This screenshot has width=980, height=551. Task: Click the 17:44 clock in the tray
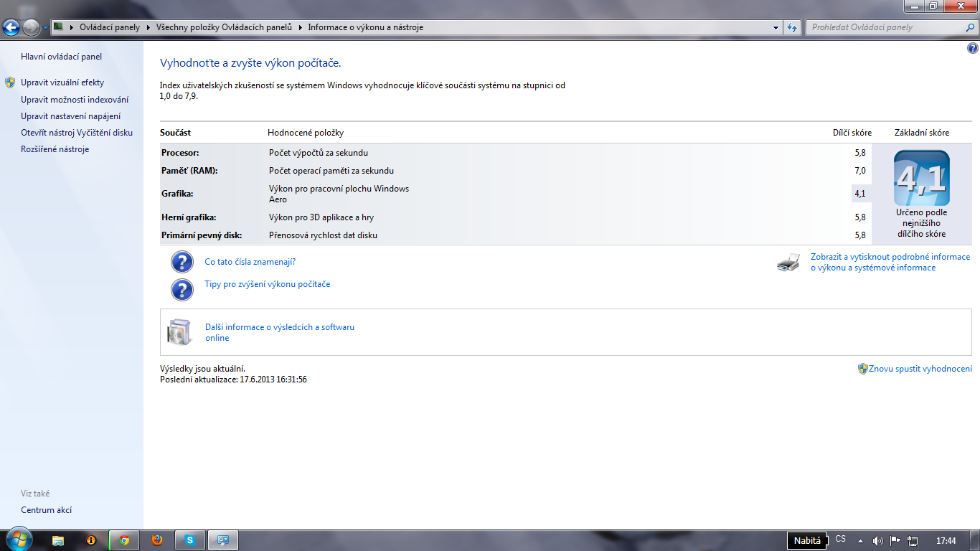tap(946, 540)
